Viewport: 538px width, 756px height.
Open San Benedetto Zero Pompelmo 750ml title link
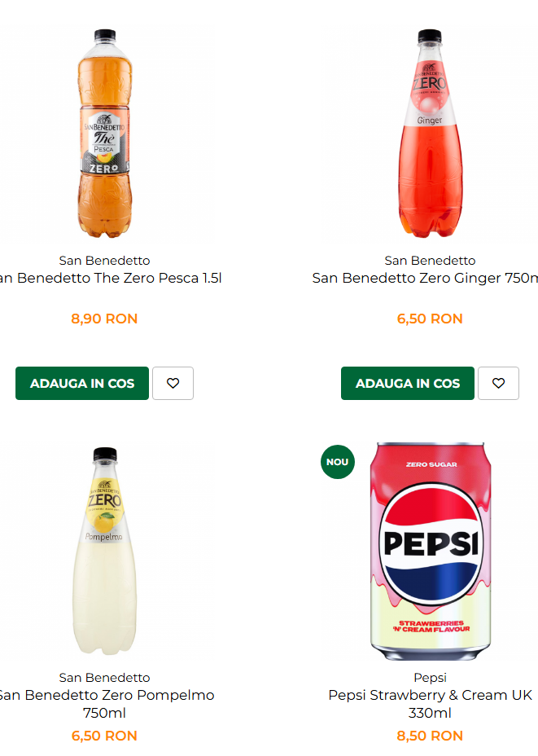(x=104, y=704)
